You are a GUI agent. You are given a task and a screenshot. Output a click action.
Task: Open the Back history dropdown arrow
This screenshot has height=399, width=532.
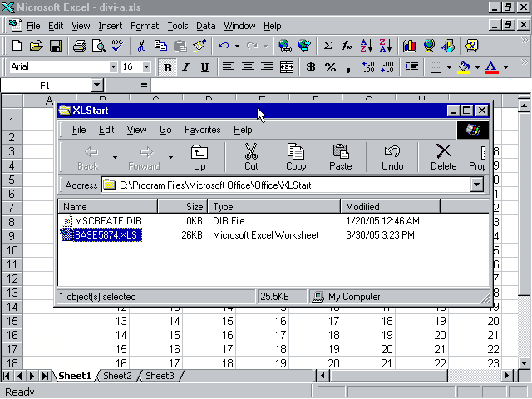(x=115, y=157)
